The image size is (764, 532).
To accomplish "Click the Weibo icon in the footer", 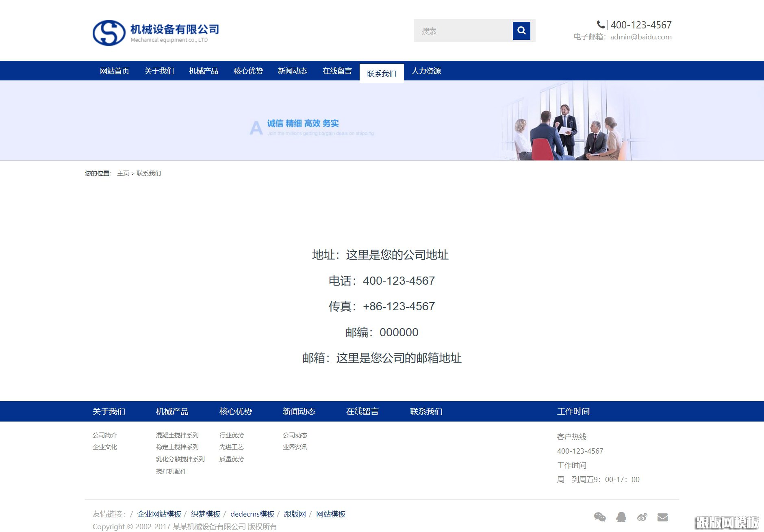I will click(x=642, y=517).
